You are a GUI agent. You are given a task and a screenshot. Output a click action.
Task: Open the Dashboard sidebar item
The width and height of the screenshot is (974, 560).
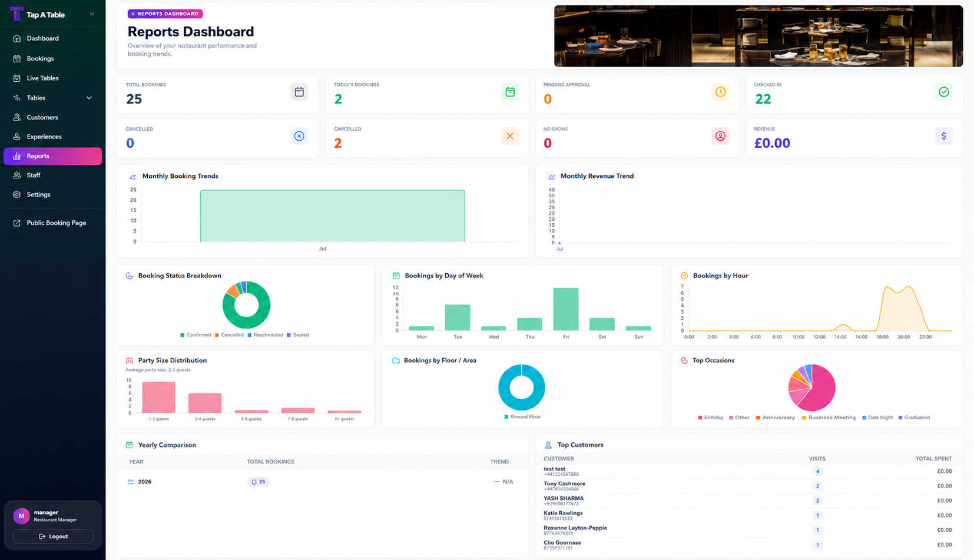[52, 38]
